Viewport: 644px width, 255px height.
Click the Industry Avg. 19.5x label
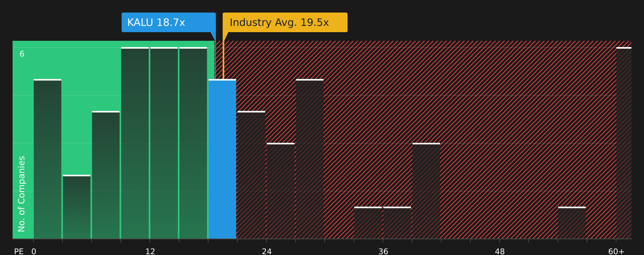point(285,22)
